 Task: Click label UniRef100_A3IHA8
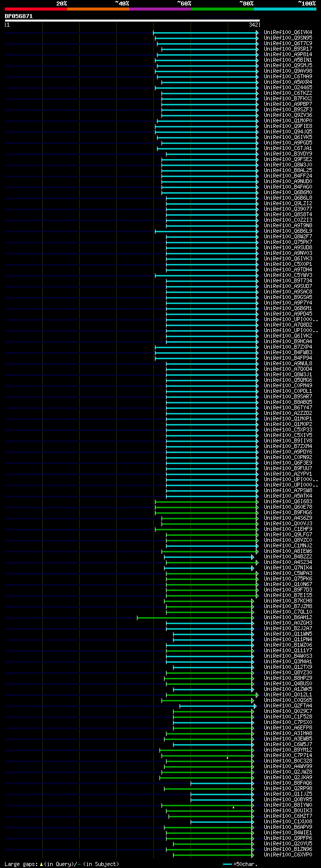[288, 733]
